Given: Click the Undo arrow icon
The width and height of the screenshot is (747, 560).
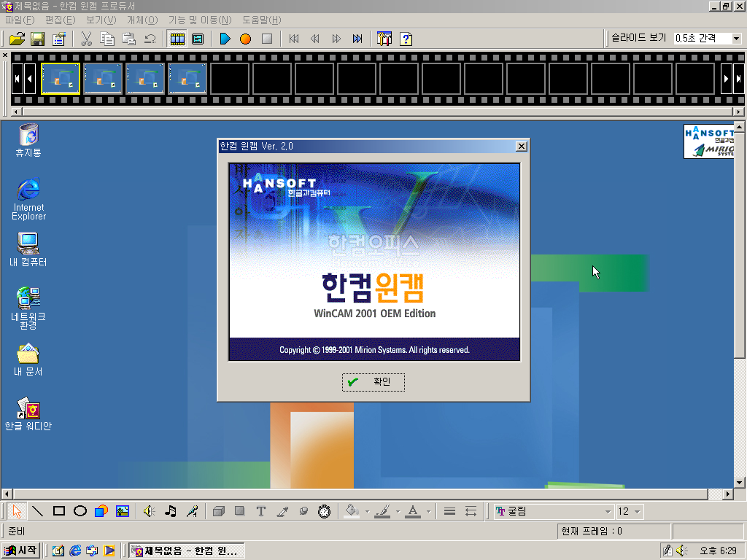Looking at the screenshot, I should (x=150, y=39).
